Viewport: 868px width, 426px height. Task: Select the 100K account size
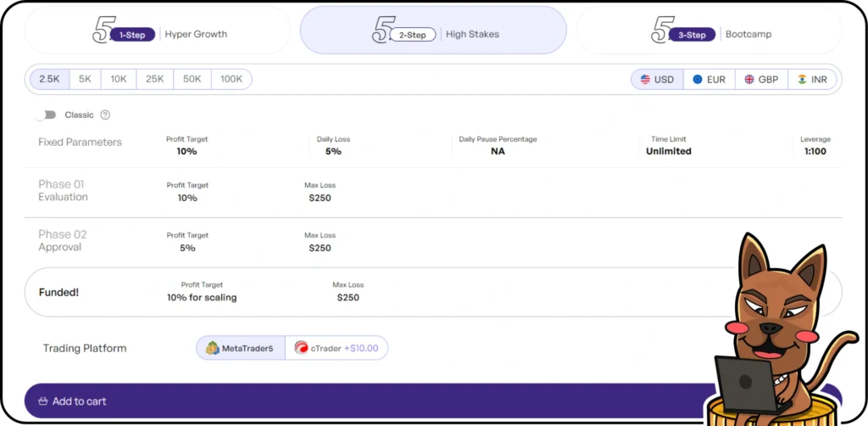click(x=231, y=79)
